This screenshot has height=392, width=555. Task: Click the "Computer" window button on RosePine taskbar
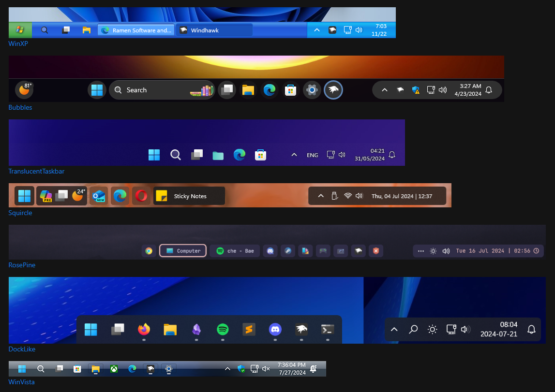pyautogui.click(x=183, y=251)
